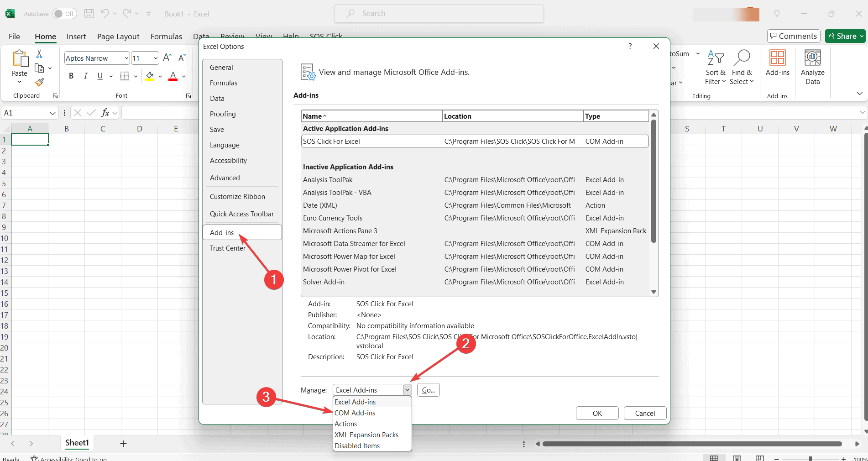The width and height of the screenshot is (868, 461).
Task: Open the File tab
Action: tap(14, 37)
